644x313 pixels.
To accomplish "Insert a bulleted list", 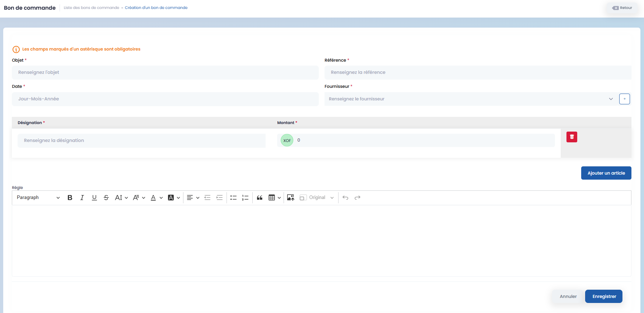I will click(x=233, y=198).
